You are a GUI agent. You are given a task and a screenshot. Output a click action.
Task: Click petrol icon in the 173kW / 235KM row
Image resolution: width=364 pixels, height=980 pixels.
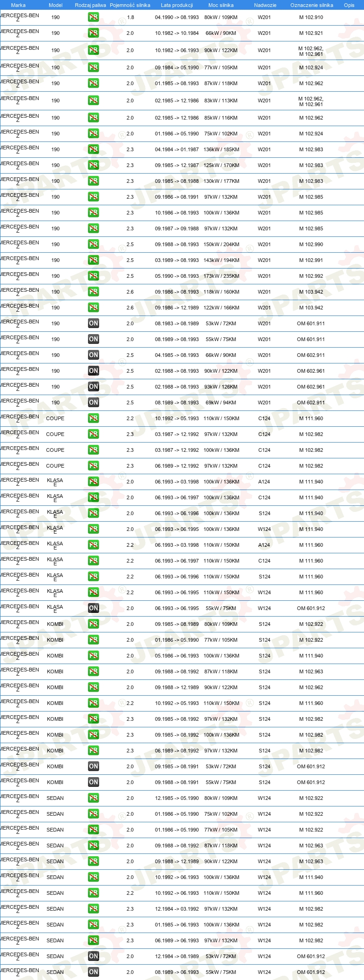point(94,276)
